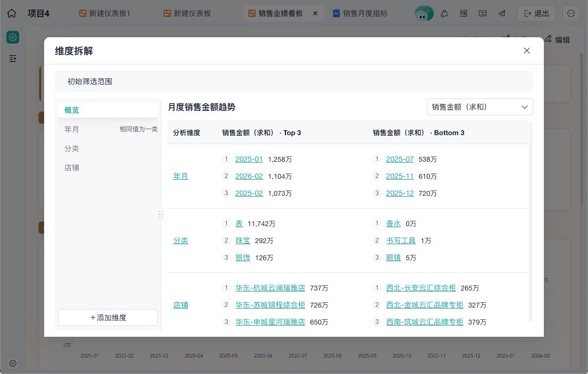This screenshot has width=588, height=374.
Task: Click the shapes-plus icon beside the avatar
Action: 444,13
